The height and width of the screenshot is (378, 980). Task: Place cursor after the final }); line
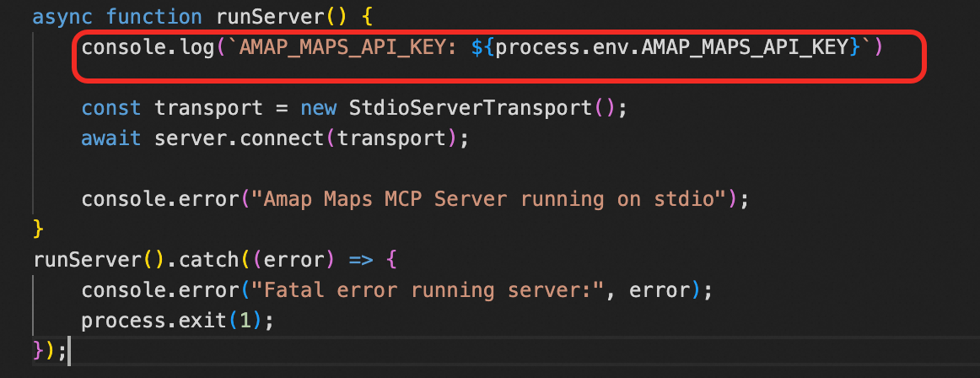pyautogui.click(x=67, y=351)
